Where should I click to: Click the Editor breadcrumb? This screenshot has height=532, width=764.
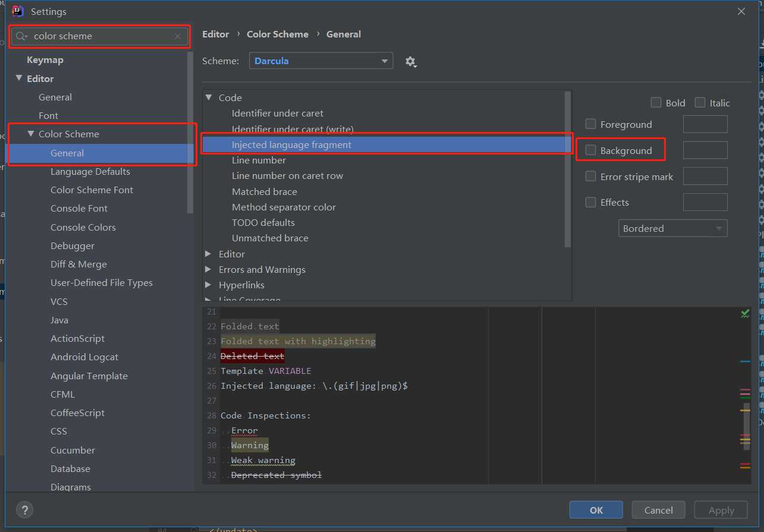[x=215, y=34]
